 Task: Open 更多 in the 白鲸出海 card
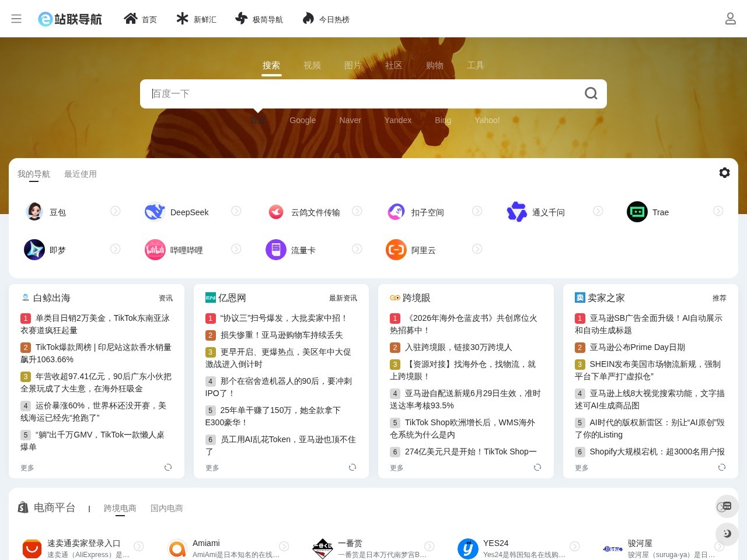[x=27, y=468]
